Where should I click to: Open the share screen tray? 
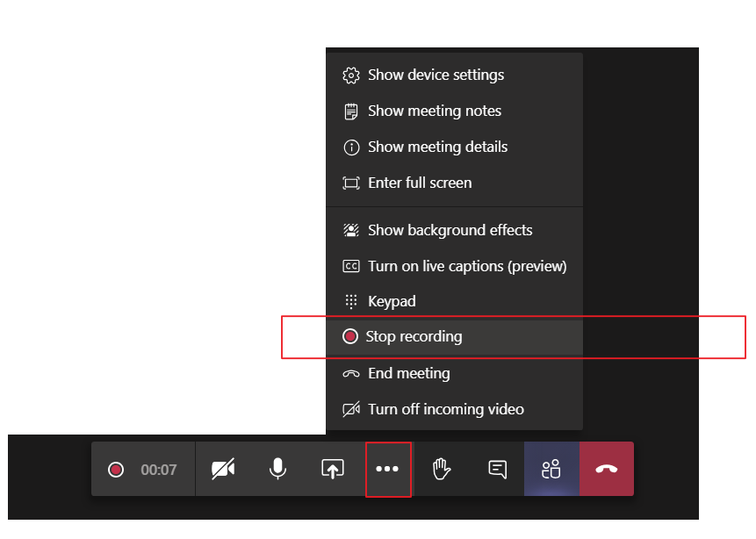point(333,469)
